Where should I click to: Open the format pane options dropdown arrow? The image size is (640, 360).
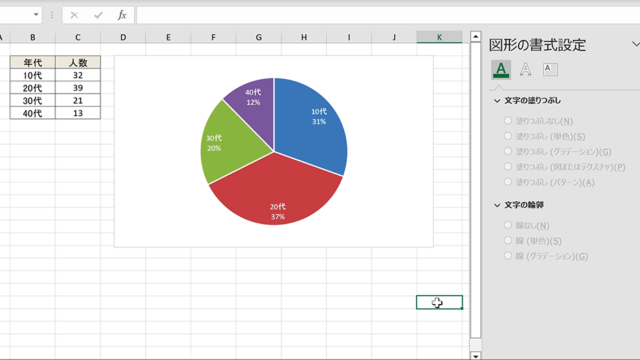click(636, 44)
